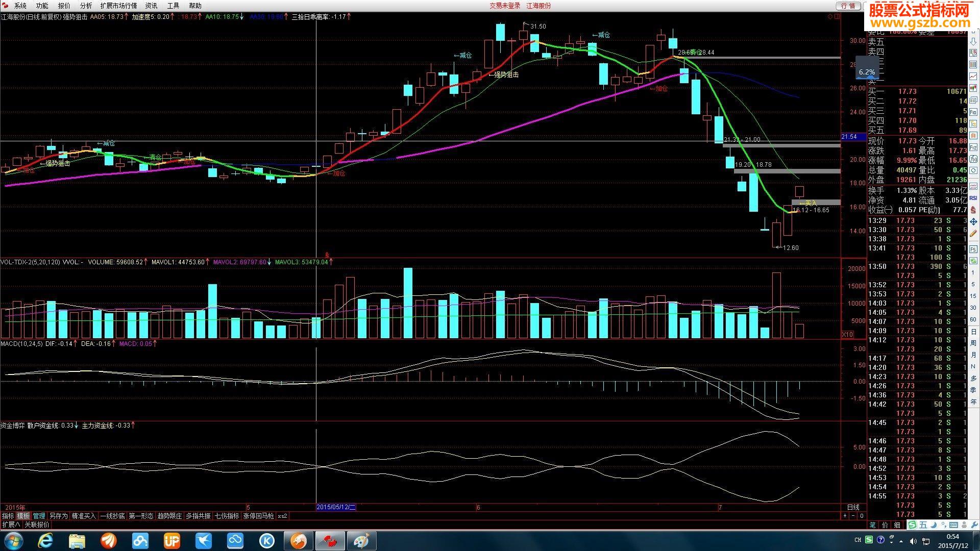980x551 pixels.
Task: Click the wave indicator icon above RSI
Action: [973, 186]
